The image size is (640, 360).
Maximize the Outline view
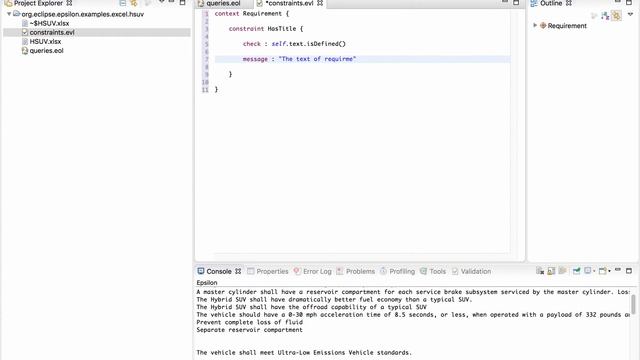pos(629,2)
